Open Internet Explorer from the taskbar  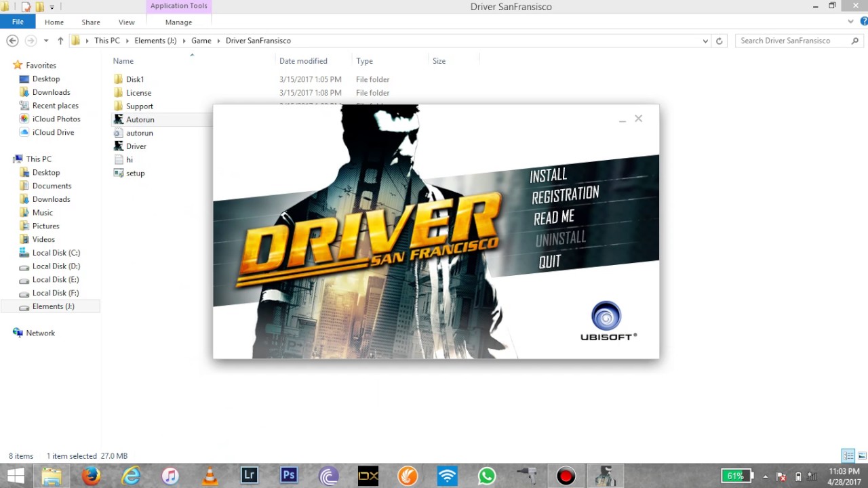(x=131, y=476)
